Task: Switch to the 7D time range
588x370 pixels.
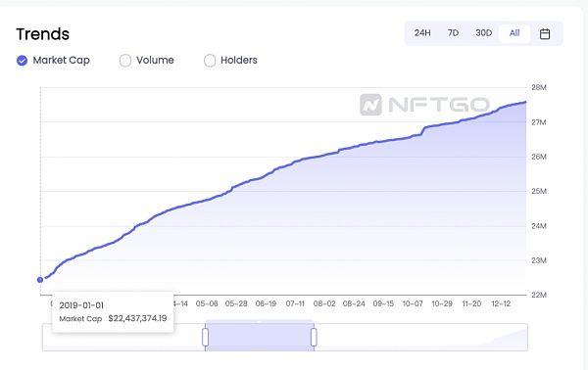Action: 453,33
